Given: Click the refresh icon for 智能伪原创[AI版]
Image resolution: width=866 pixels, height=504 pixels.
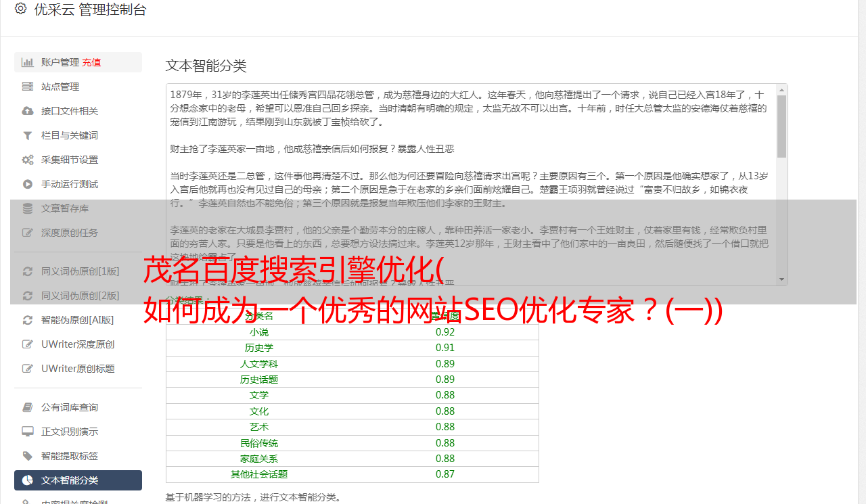Looking at the screenshot, I should pos(28,320).
